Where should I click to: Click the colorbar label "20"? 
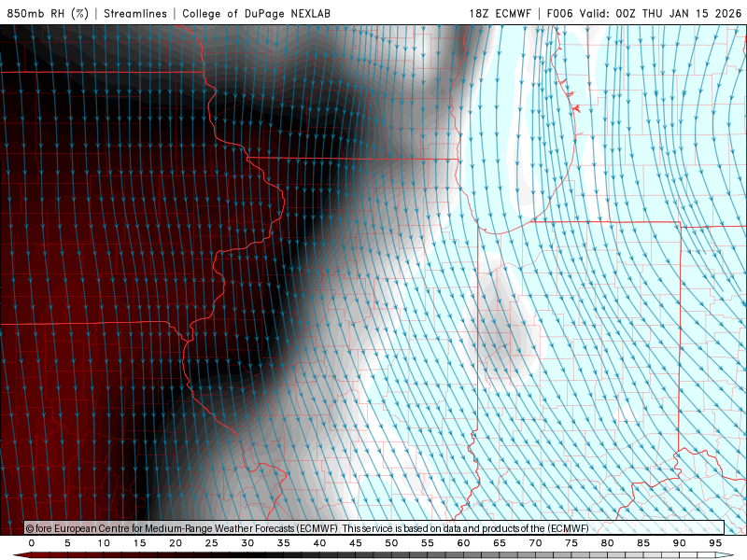[x=176, y=543]
